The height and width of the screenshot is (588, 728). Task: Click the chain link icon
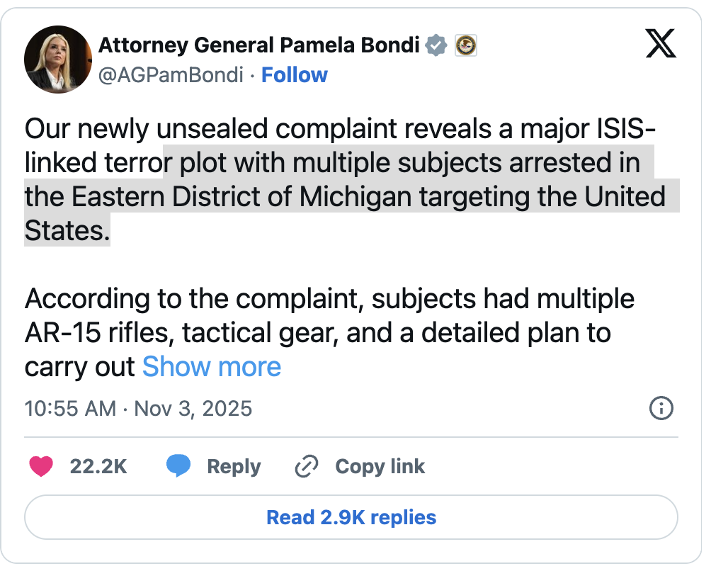pyautogui.click(x=307, y=466)
